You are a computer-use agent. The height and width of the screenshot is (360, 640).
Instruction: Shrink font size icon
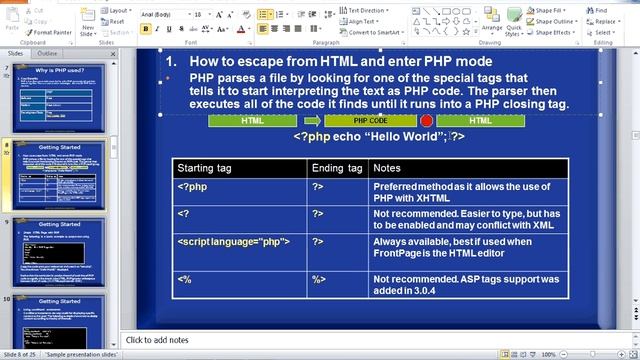[x=230, y=15]
